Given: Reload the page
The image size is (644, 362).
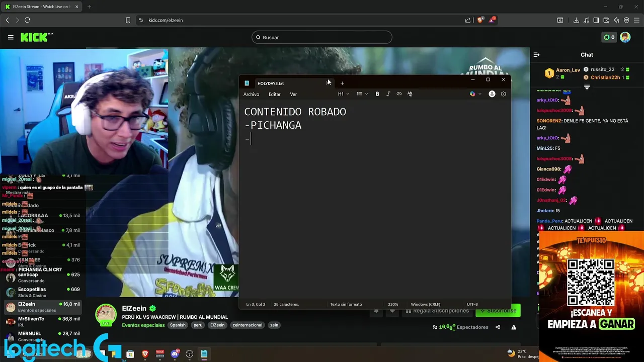Looking at the screenshot, I should (27, 20).
